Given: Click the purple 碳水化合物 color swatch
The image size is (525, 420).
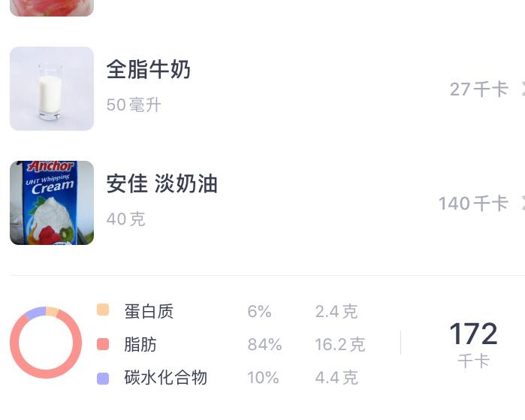Looking at the screenshot, I should (103, 378).
